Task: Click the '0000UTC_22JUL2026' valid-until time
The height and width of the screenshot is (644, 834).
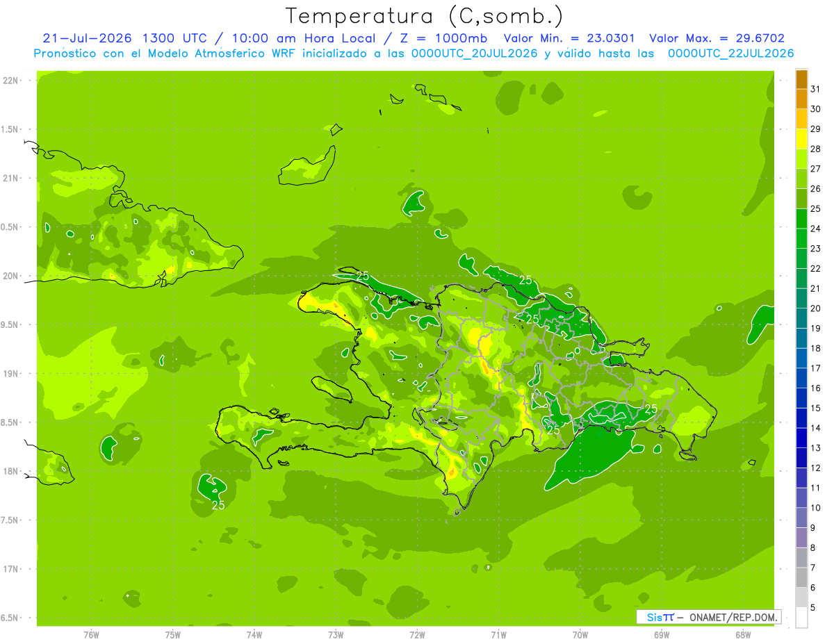Action: point(731,53)
